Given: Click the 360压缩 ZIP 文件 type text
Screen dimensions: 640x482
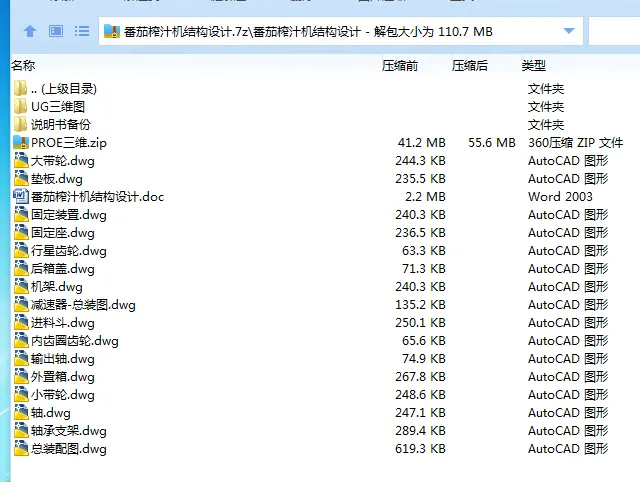Looking at the screenshot, I should point(576,142).
